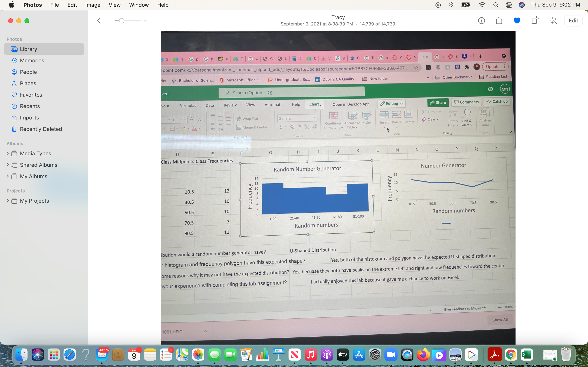Click the Info button in Photos toolbar

pos(481,21)
